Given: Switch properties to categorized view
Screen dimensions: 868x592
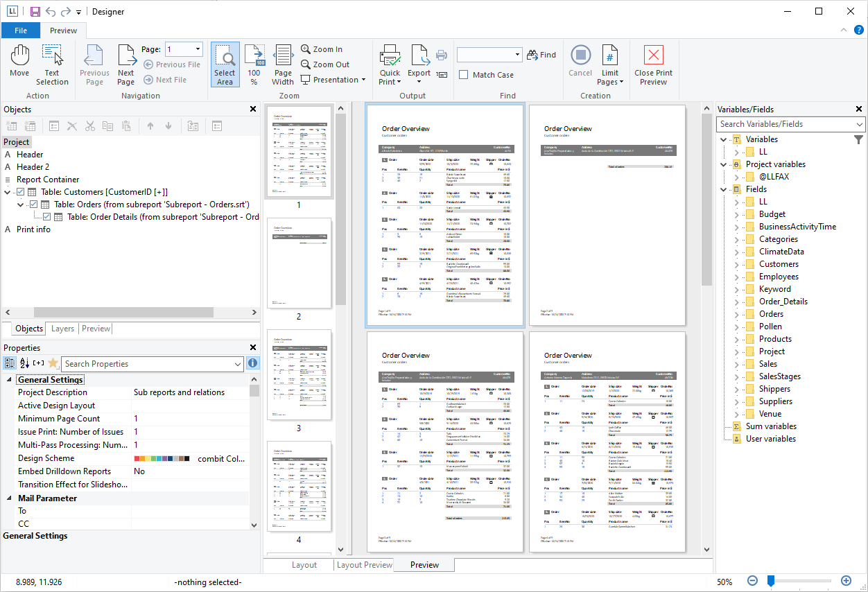Looking at the screenshot, I should [x=10, y=363].
